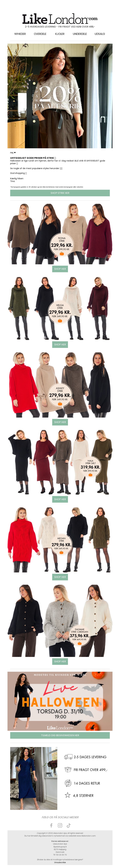
Task: Click the LikeLondon.com logo
Action: [x=60, y=19]
